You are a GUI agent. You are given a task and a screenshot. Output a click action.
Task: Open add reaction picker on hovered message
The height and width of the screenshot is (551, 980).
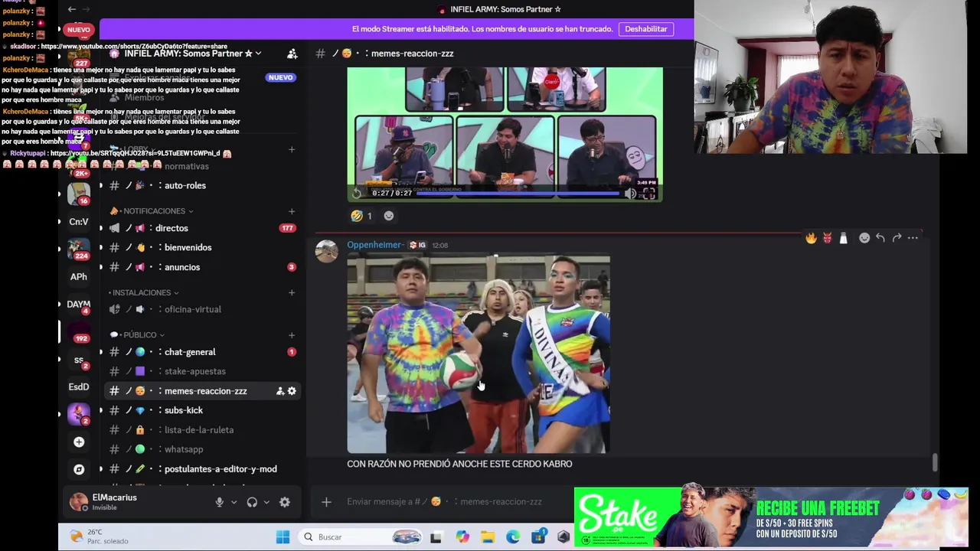(x=864, y=238)
